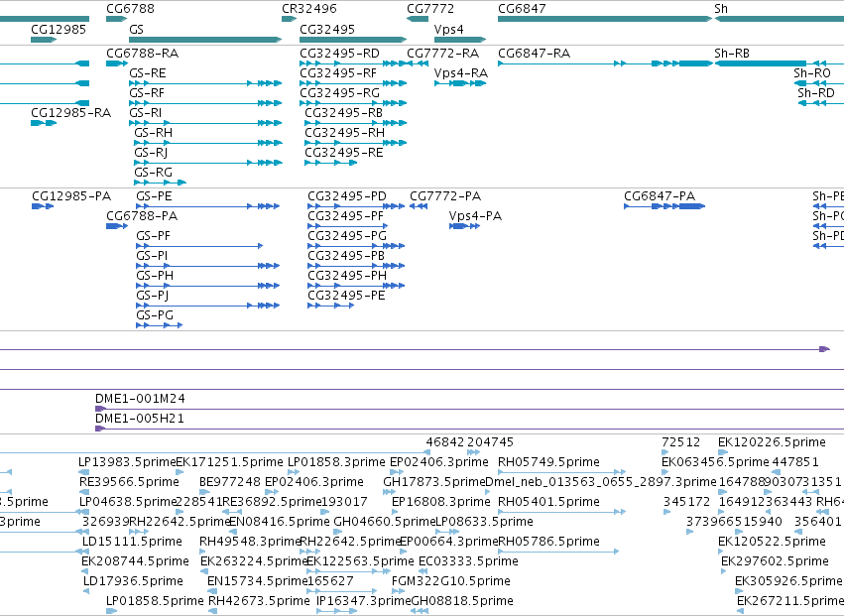
Task: Select EST RH05786.5prime
Action: [558, 552]
